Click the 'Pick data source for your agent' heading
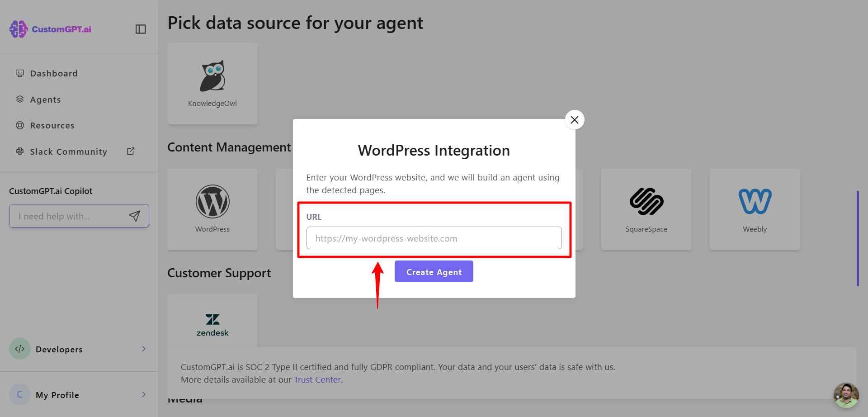Viewport: 868px width, 417px height. (295, 23)
